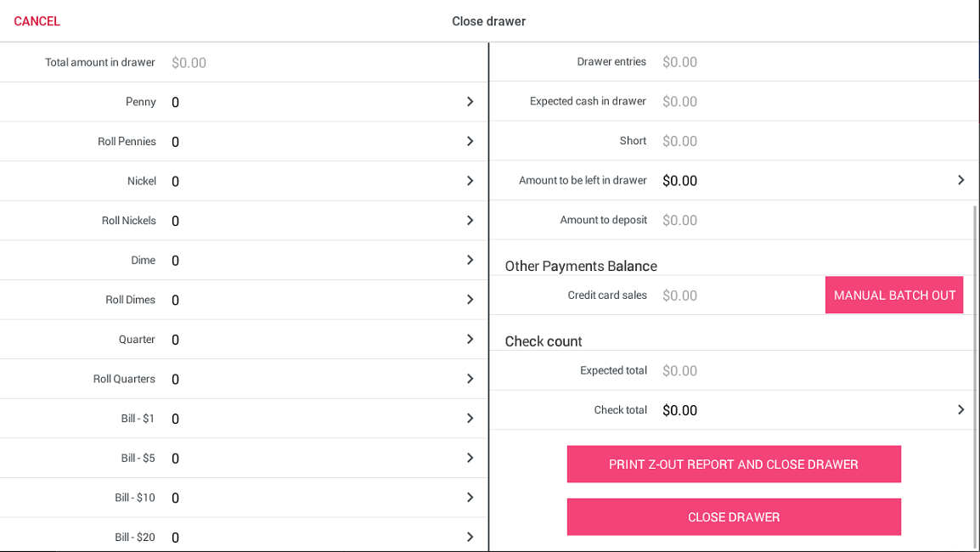Open the Check total row chevron
980x552 pixels.
pos(960,410)
